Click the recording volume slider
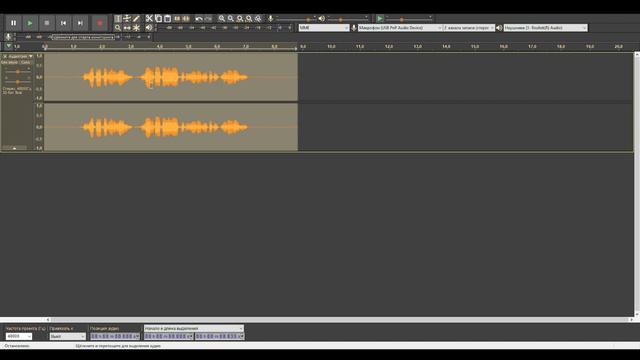The height and width of the screenshot is (360, 640). tap(296, 19)
